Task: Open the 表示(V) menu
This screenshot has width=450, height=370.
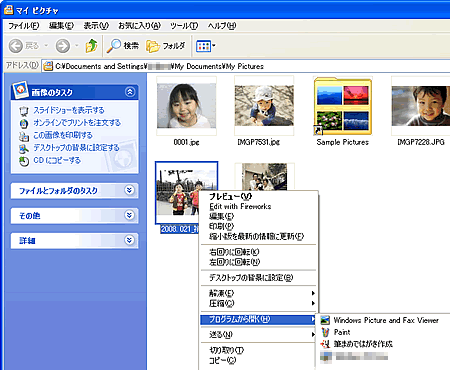Action: [96, 26]
